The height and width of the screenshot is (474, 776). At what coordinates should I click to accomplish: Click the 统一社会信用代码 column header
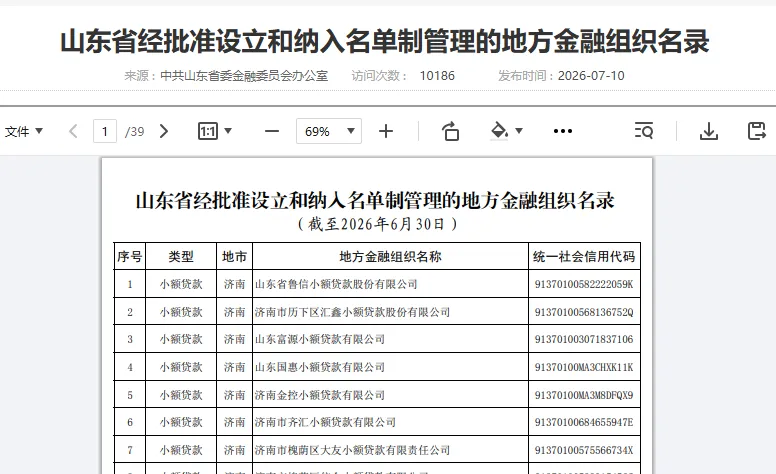click(584, 256)
